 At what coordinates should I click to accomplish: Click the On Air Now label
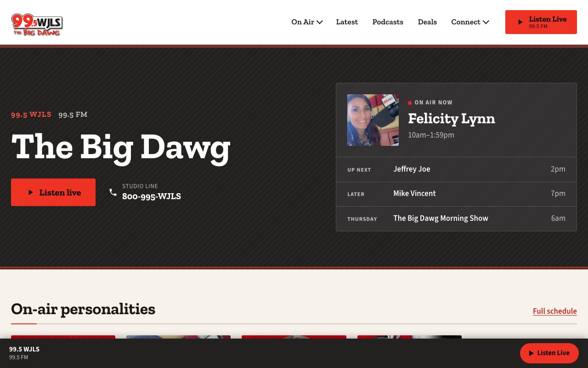[433, 103]
